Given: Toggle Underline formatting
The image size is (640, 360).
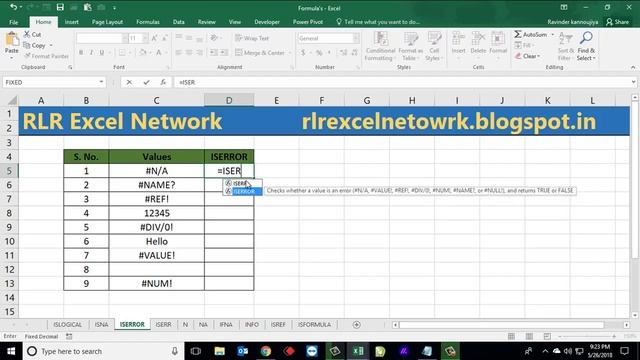Looking at the screenshot, I should (102, 53).
